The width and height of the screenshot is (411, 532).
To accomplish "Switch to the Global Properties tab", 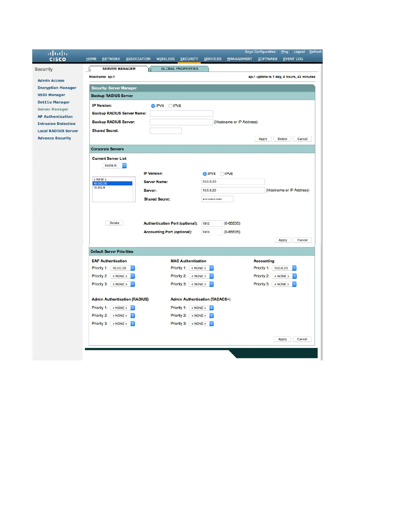I will tap(180, 69).
